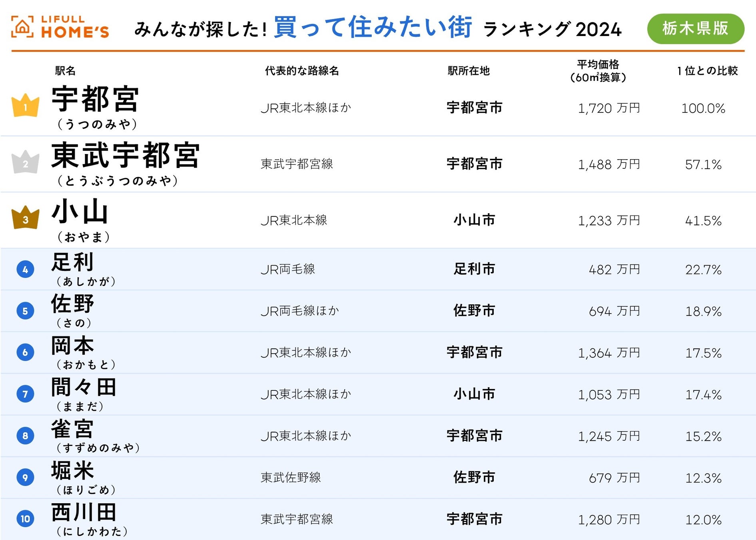The width and height of the screenshot is (756, 540).
Task: Click the 1,233 万円 price for 小山
Action: [x=608, y=220]
